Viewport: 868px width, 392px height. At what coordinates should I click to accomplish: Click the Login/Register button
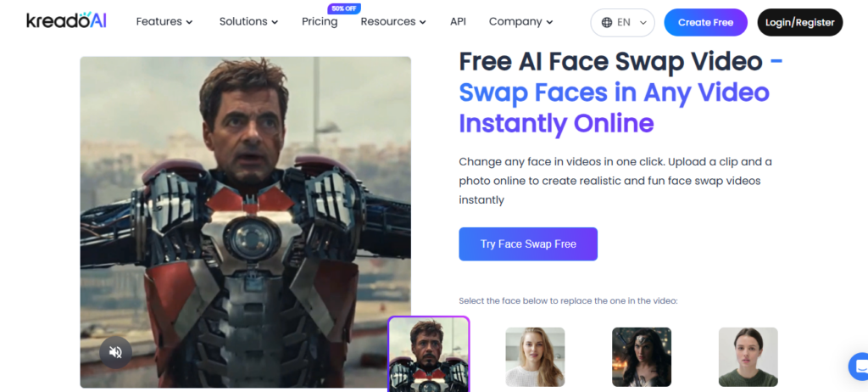coord(800,22)
